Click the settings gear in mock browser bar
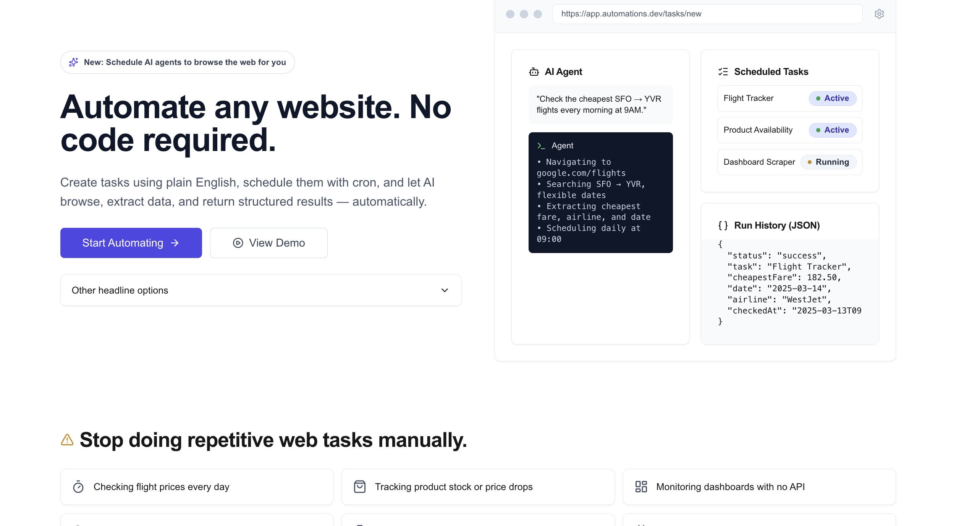The height and width of the screenshot is (526, 980). tap(879, 14)
